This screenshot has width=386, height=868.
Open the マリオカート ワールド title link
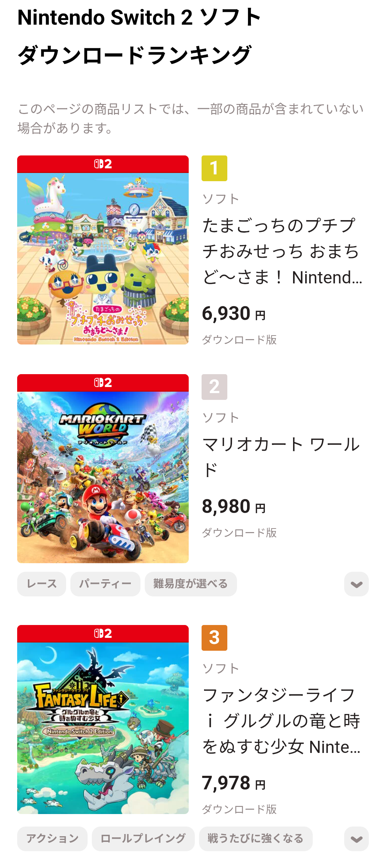(281, 457)
